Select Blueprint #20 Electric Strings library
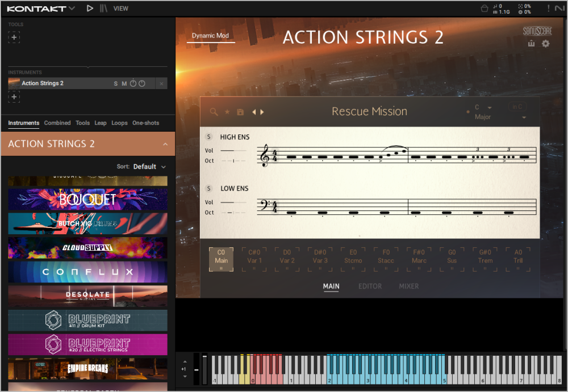The image size is (568, 392). (87, 344)
